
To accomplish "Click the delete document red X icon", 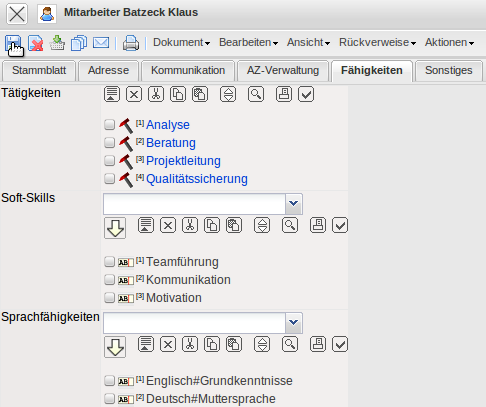I will click(x=36, y=43).
